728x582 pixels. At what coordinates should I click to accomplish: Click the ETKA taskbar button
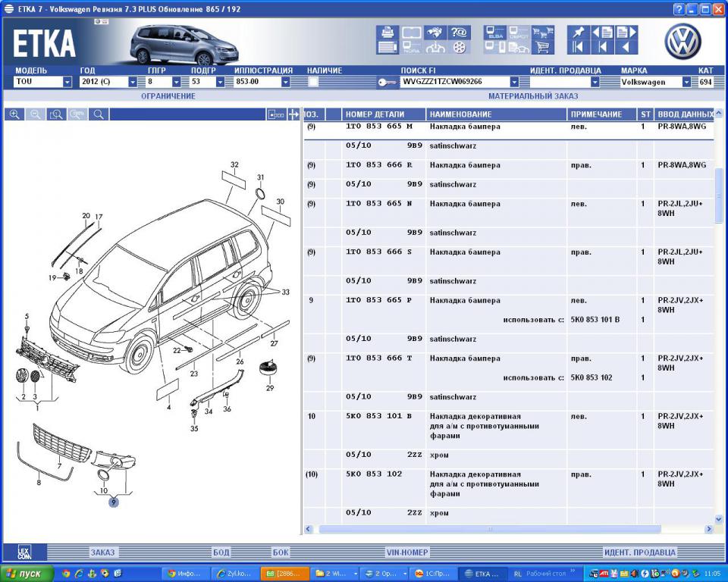(482, 574)
